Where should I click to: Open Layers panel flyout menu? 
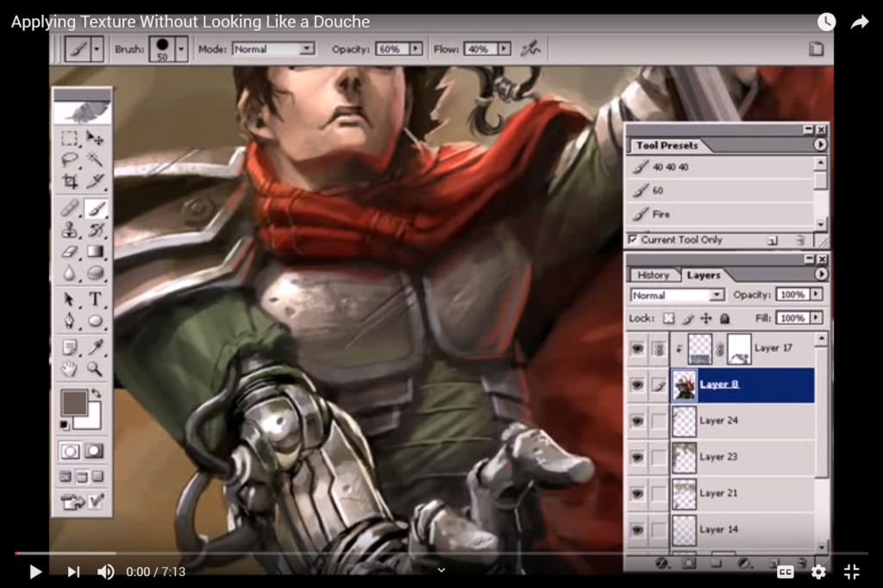[x=821, y=274]
